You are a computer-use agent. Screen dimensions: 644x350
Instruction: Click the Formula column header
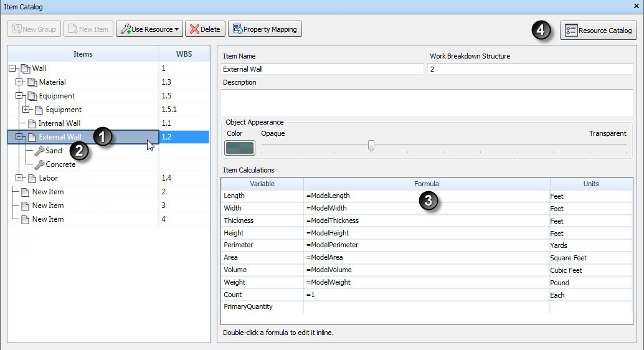pyautogui.click(x=426, y=184)
